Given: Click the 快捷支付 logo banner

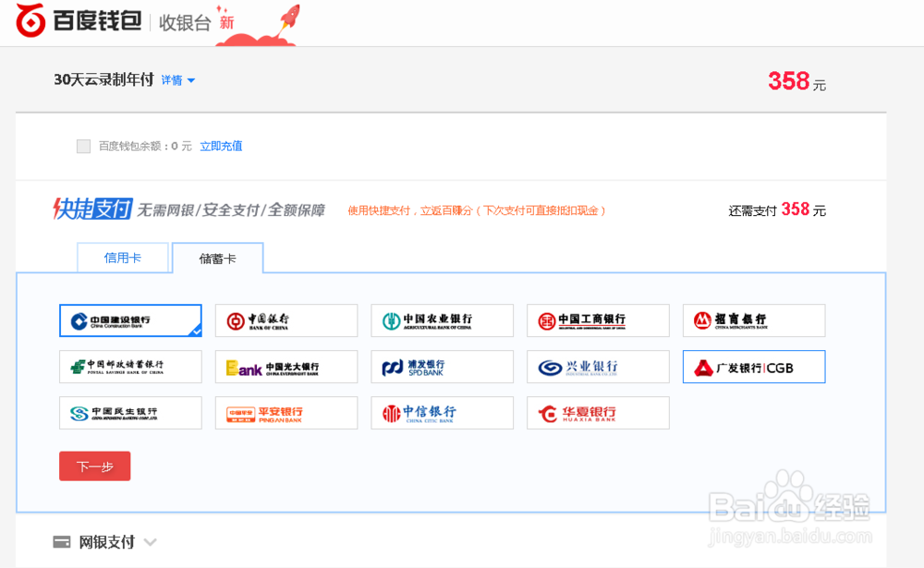Looking at the screenshot, I should (92, 209).
